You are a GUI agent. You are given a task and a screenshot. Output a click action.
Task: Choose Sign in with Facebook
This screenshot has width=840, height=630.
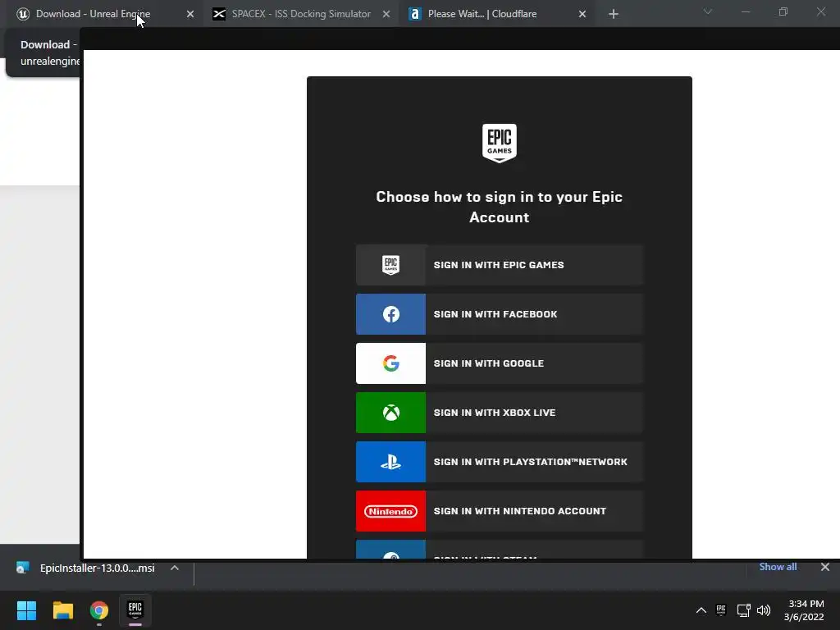[x=500, y=314]
